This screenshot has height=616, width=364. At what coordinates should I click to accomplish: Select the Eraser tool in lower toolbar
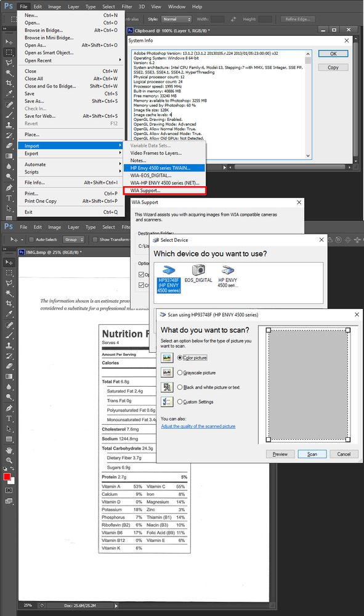pyautogui.click(x=9, y=366)
